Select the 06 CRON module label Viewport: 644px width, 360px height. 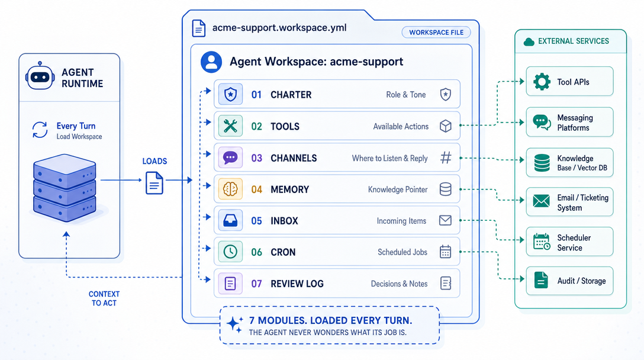point(273,252)
